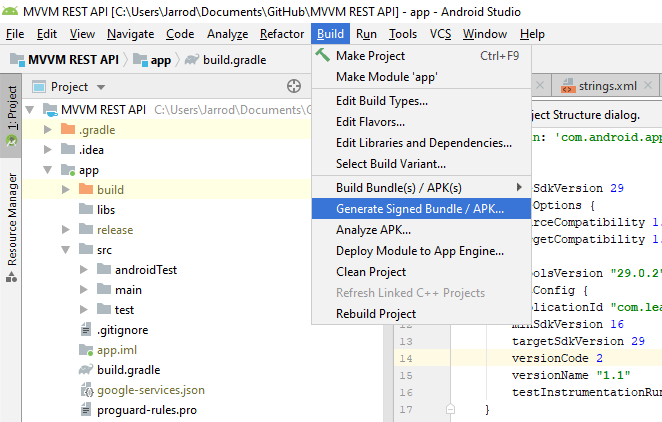662x422 pixels.
Task: Choose Deploy Module to App Engine...
Action: pos(421,251)
